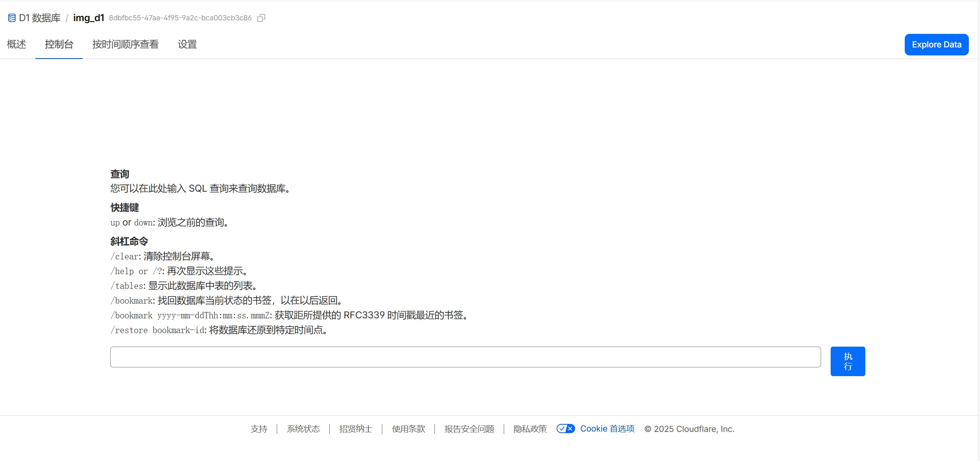The height and width of the screenshot is (461, 980).
Task: Open the D1 数据库 breadcrumb link
Action: (x=40, y=18)
